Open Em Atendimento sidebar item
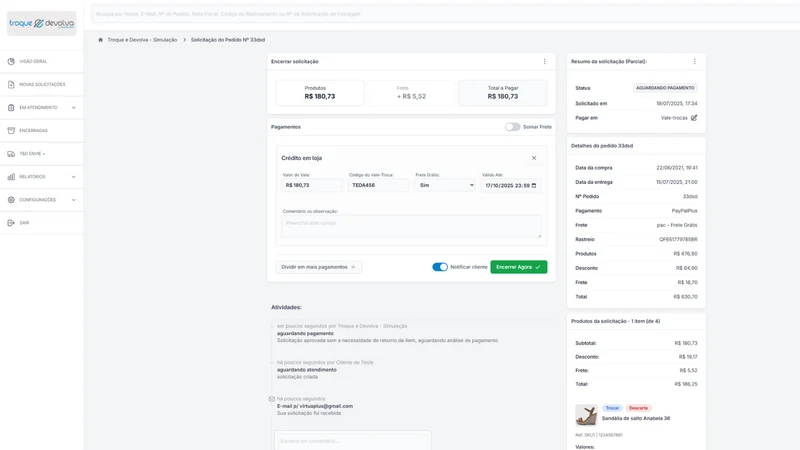 point(42,108)
